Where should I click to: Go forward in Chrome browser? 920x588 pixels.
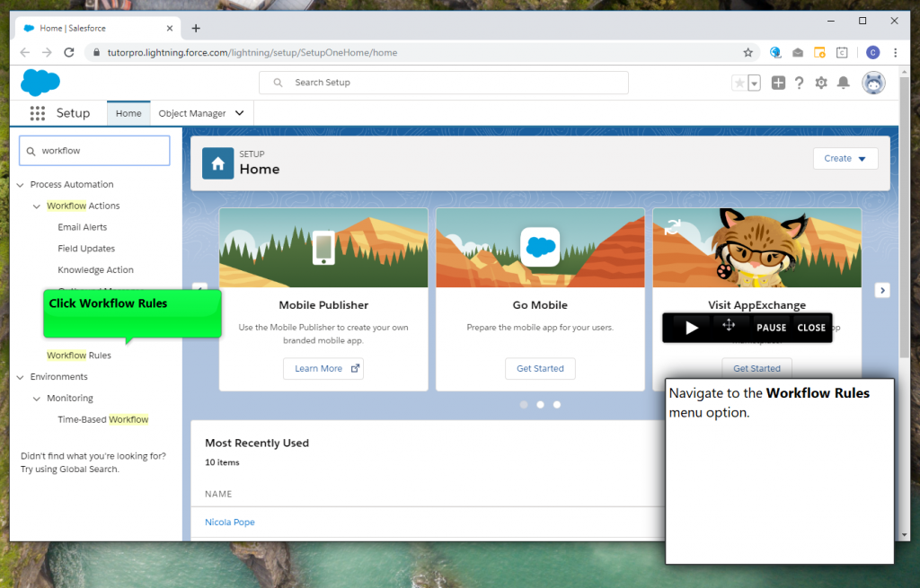(x=47, y=53)
